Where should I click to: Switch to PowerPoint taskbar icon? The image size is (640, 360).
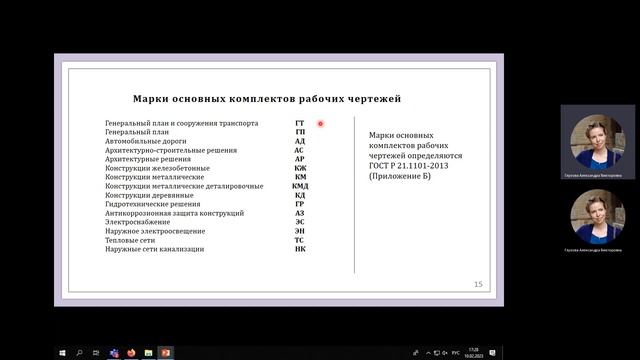point(165,353)
